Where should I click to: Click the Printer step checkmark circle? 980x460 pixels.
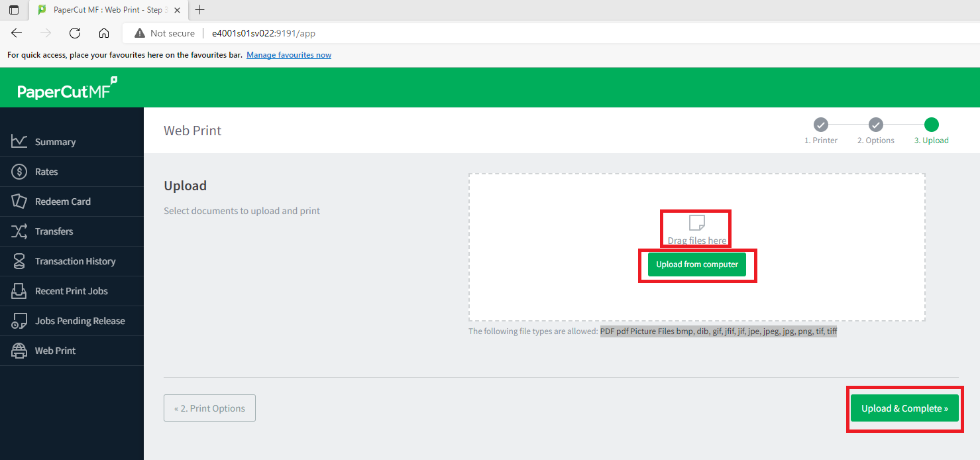coord(821,125)
